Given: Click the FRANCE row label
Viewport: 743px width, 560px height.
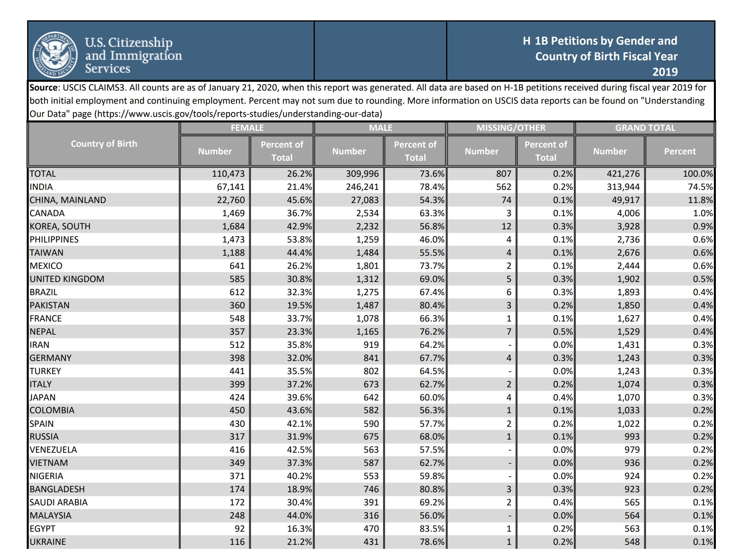Looking at the screenshot, I should pos(45,319).
